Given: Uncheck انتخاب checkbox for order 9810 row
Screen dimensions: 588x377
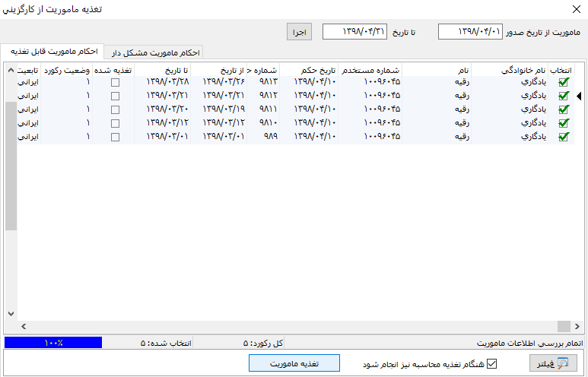Looking at the screenshot, I should (x=563, y=123).
